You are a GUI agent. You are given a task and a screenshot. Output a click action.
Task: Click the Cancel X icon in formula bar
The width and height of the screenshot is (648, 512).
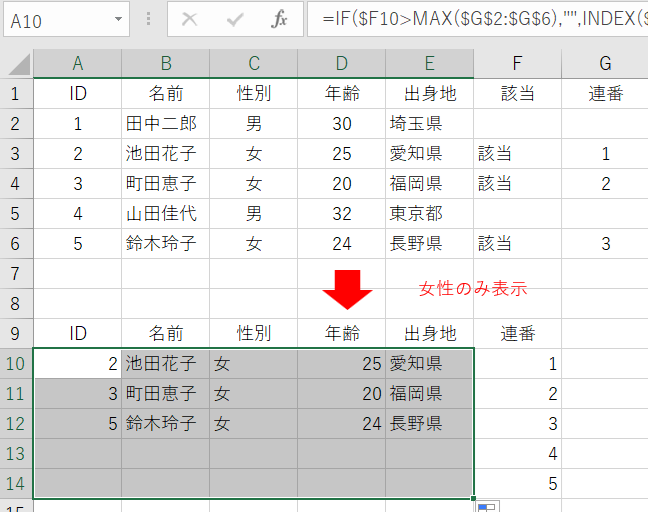tap(190, 19)
